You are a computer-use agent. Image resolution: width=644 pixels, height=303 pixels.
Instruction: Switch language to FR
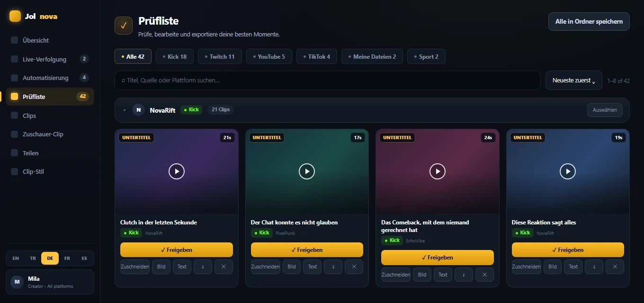[x=67, y=258]
